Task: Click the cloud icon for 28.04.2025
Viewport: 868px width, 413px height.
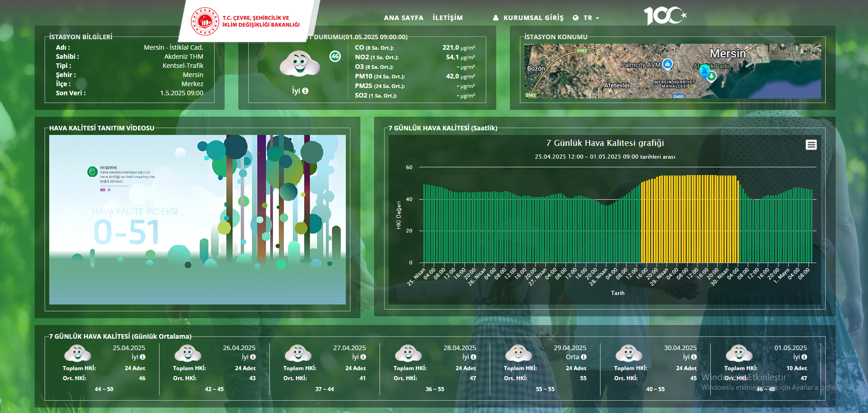Action: click(408, 353)
